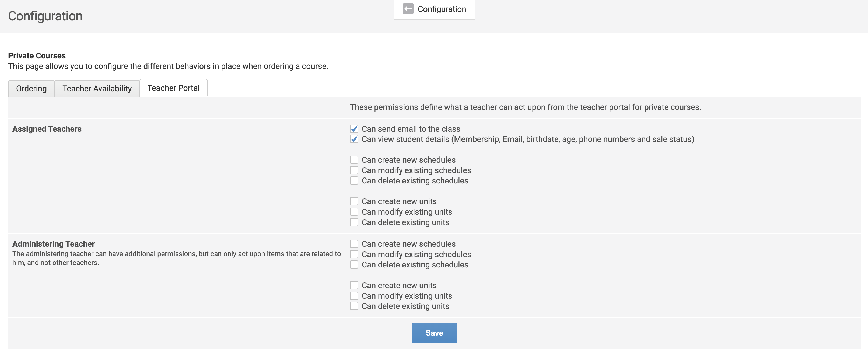The width and height of the screenshot is (868, 355).
Task: Tick Assigned Teachers 'Can delete existing schedules'
Action: coord(354,181)
